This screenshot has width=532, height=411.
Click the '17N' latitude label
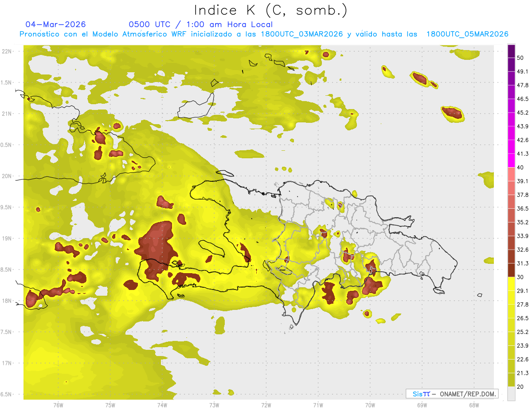point(7,363)
